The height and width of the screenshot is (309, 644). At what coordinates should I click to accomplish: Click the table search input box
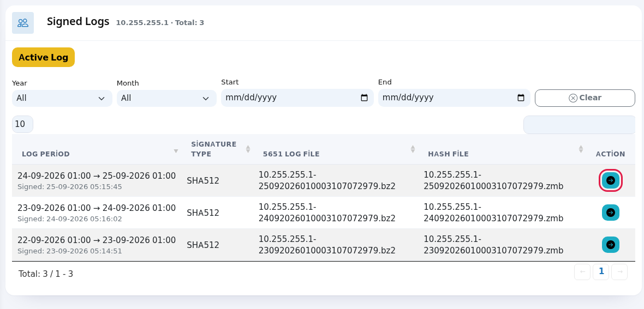coord(579,125)
